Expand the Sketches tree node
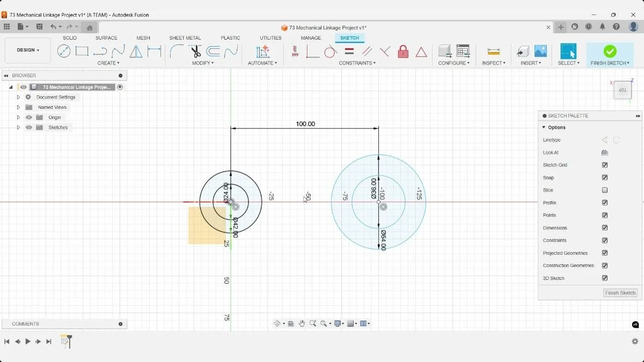 (x=18, y=128)
